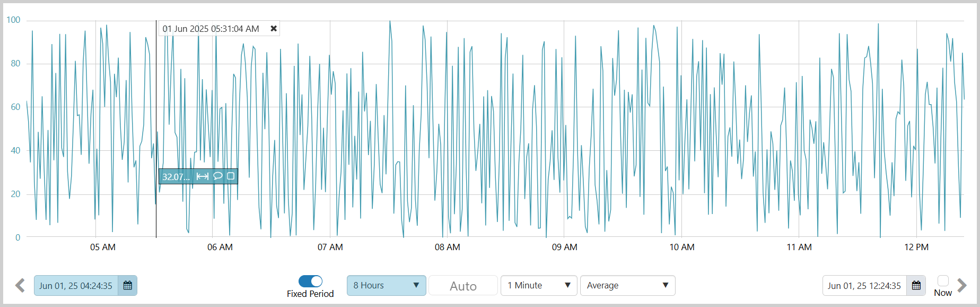Click the range-width arrow icon in value tooltip
Image resolution: width=980 pixels, height=307 pixels.
[x=202, y=176]
